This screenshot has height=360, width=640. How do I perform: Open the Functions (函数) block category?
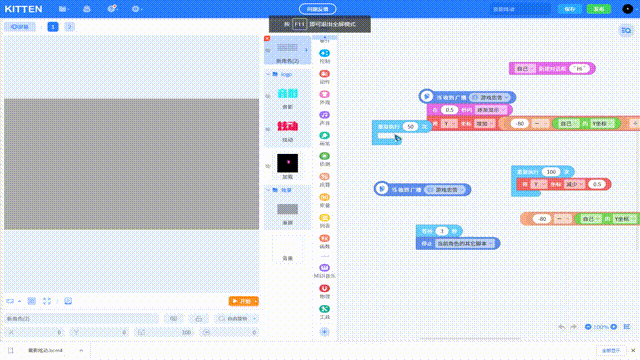[x=324, y=241]
